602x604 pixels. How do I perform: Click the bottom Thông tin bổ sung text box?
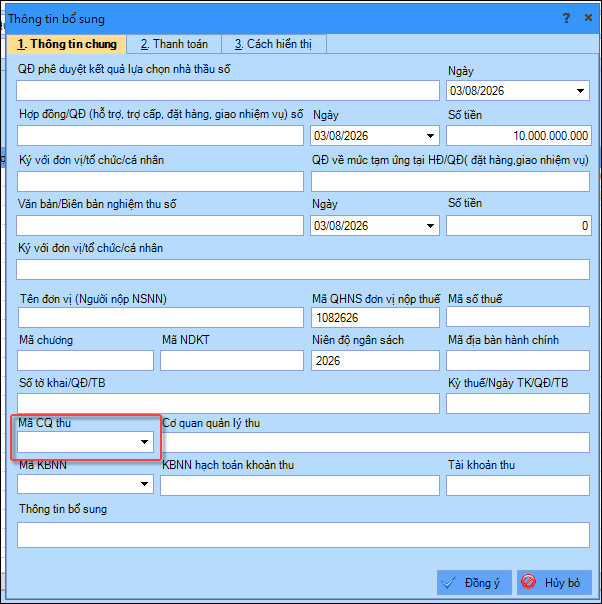[303, 535]
